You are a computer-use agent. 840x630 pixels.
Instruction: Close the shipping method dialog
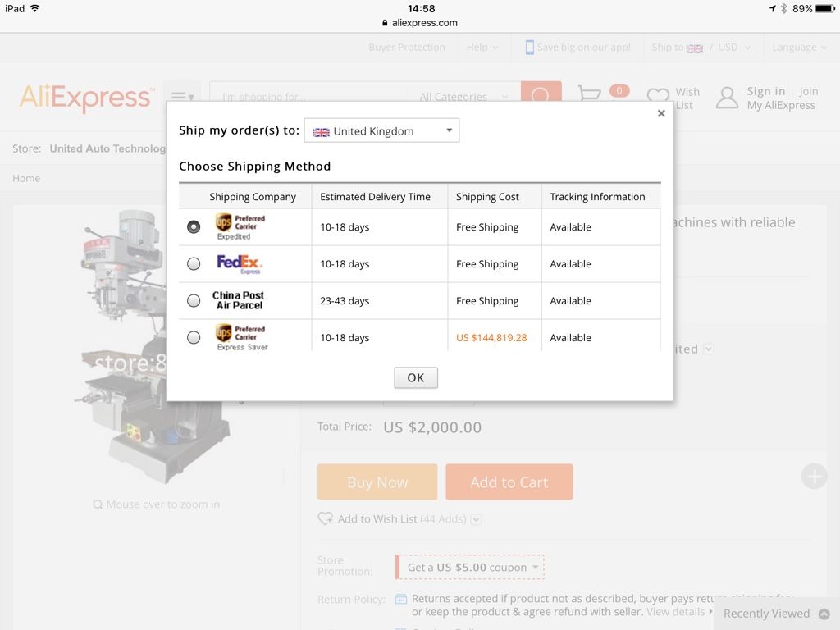click(x=661, y=113)
